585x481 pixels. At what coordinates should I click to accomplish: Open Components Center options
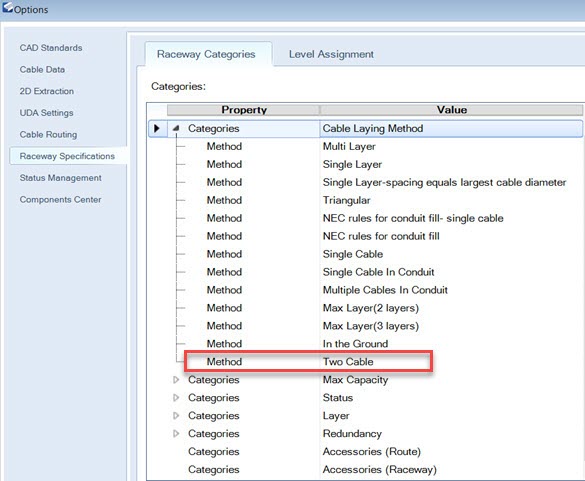click(x=60, y=200)
